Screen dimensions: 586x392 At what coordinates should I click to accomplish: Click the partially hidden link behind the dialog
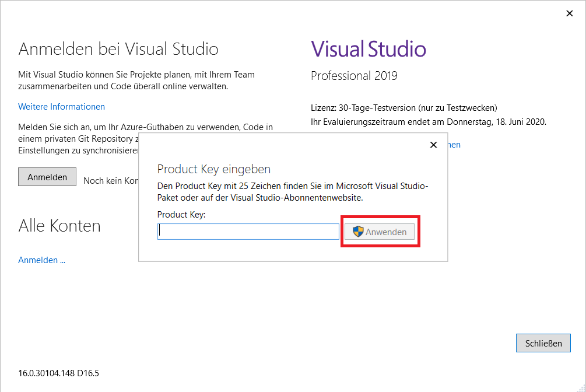pyautogui.click(x=454, y=145)
